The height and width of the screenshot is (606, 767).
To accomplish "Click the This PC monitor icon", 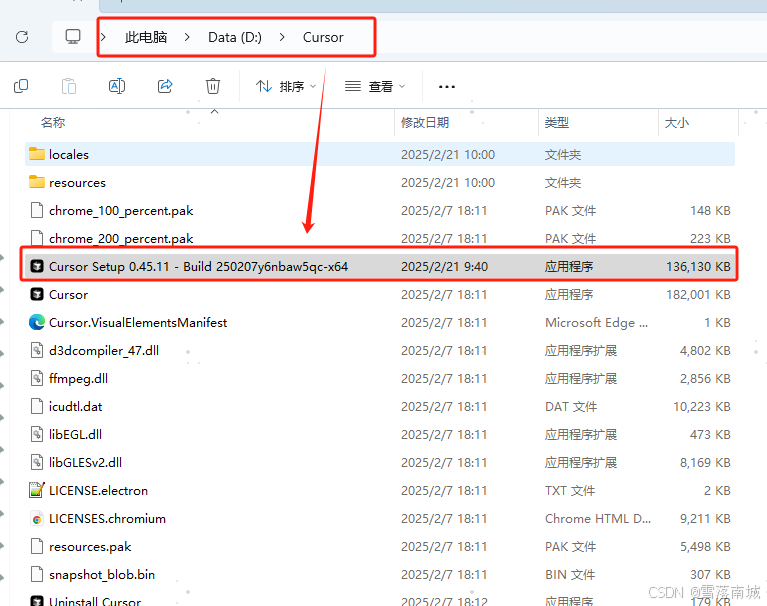I will point(73,37).
